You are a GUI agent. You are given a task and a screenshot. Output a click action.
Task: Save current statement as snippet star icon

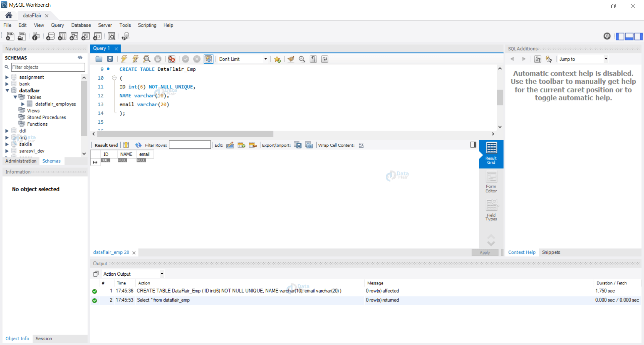click(277, 59)
